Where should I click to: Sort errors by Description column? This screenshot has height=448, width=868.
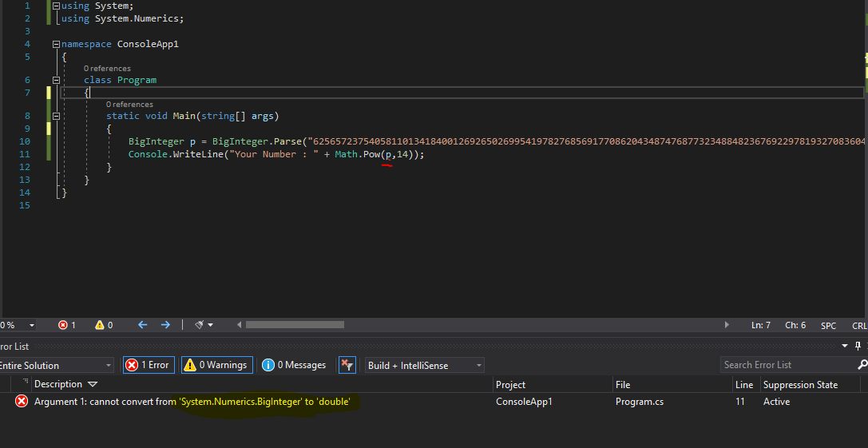pyautogui.click(x=58, y=384)
